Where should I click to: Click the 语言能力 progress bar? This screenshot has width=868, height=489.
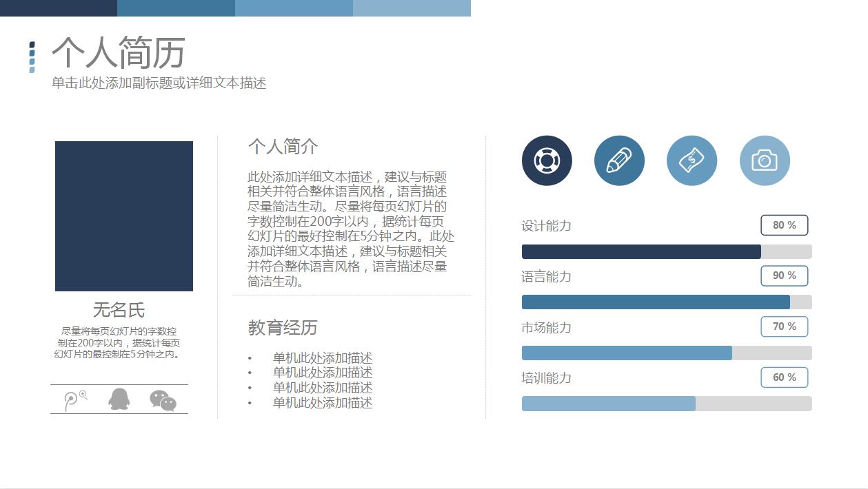click(666, 302)
